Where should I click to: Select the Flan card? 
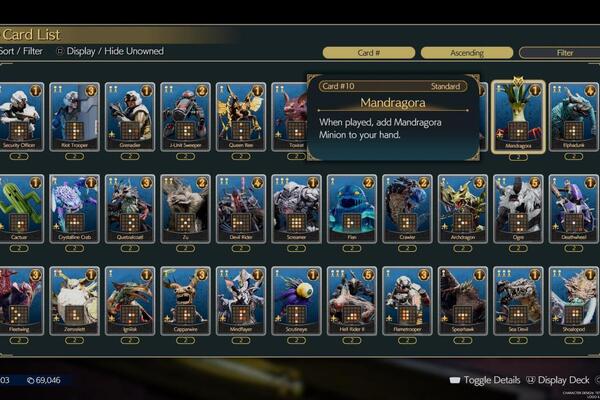click(352, 209)
